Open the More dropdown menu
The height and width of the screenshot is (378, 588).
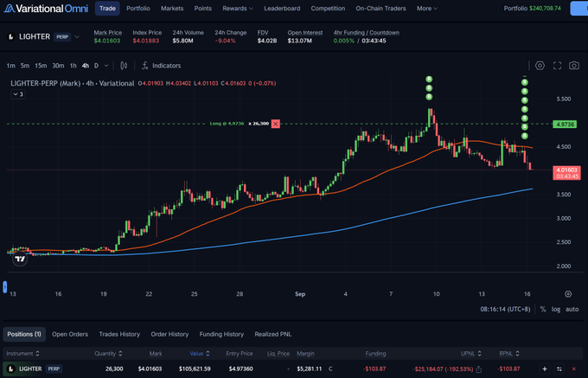pos(427,9)
